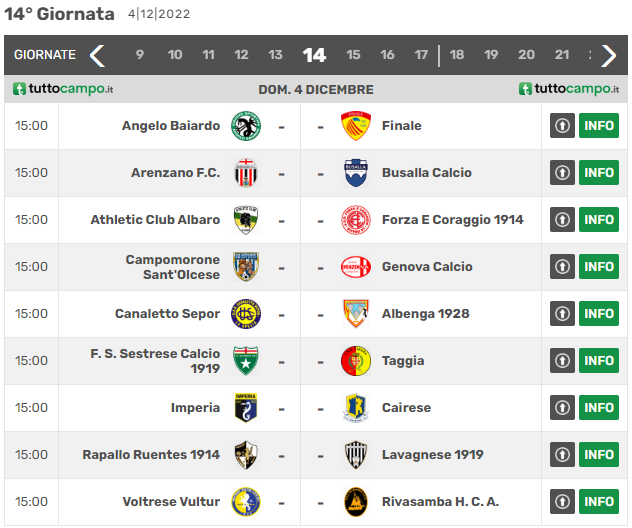Switch to giornata 15
This screenshot has width=632, height=528.
tap(353, 55)
